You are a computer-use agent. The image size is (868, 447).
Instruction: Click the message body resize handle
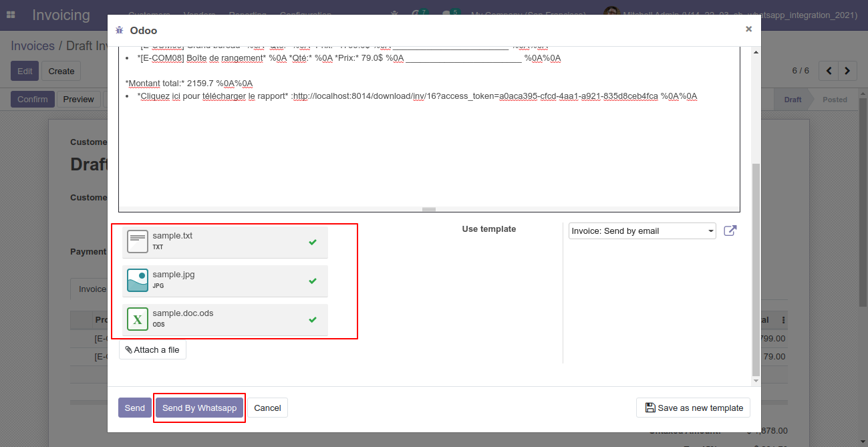click(x=429, y=209)
